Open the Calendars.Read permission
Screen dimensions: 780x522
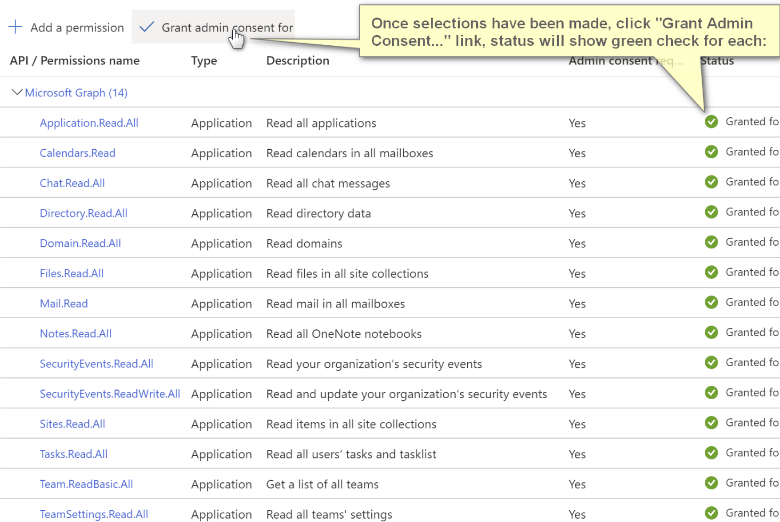pos(78,153)
